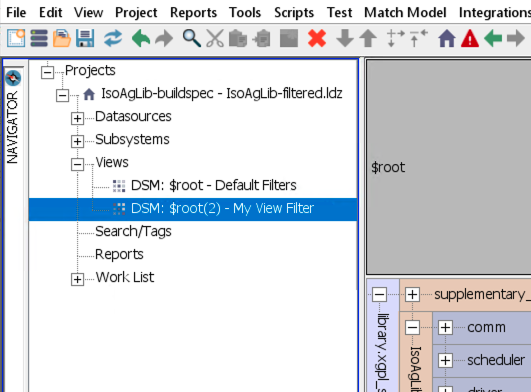
Task: Expand the Datasources tree node
Action: [77, 118]
